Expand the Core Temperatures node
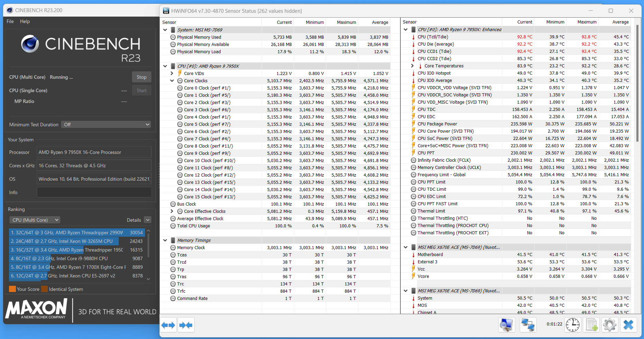Image resolution: width=644 pixels, height=339 pixels. coord(412,66)
